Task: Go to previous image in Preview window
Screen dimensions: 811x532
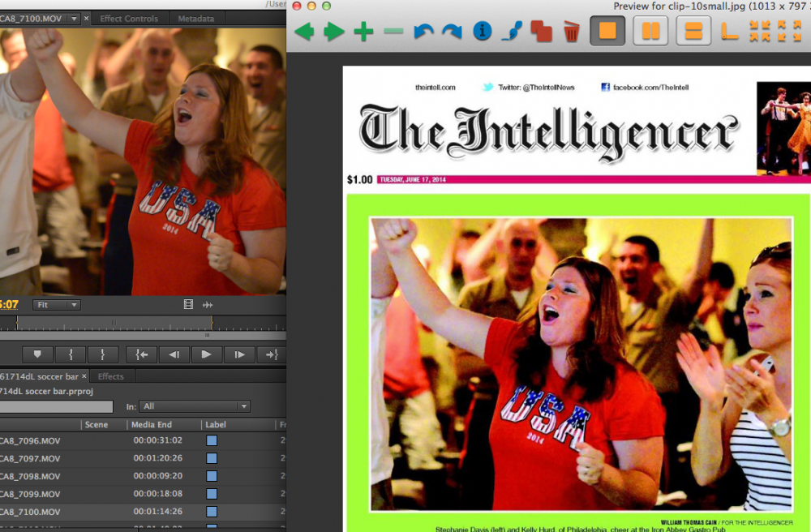Action: (304, 32)
